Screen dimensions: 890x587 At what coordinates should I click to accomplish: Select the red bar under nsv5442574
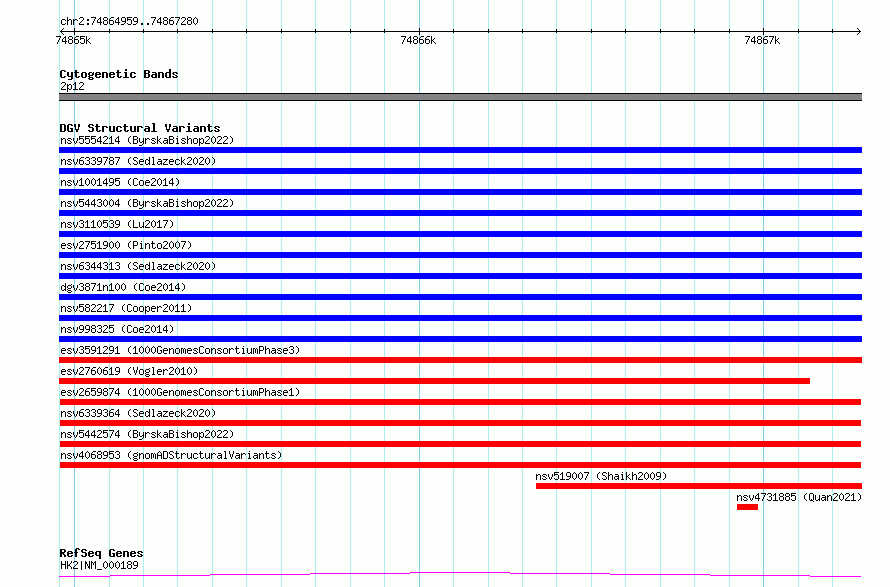pos(460,444)
